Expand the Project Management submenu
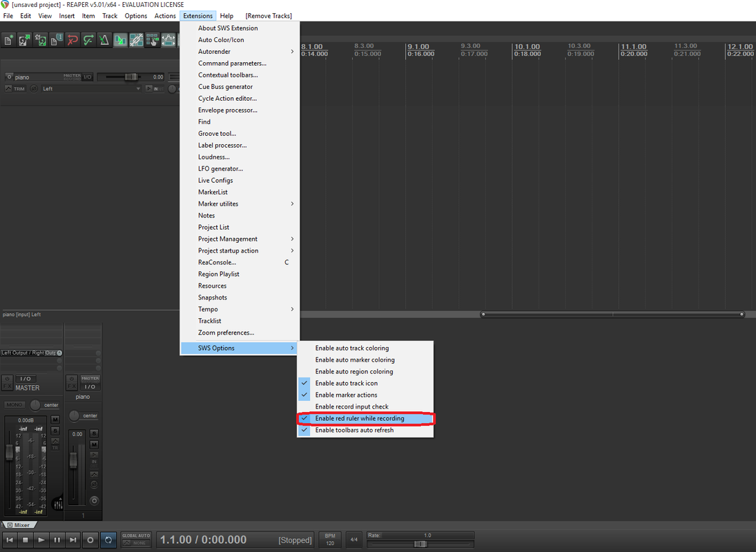Viewport: 756px width, 552px height. (240, 239)
